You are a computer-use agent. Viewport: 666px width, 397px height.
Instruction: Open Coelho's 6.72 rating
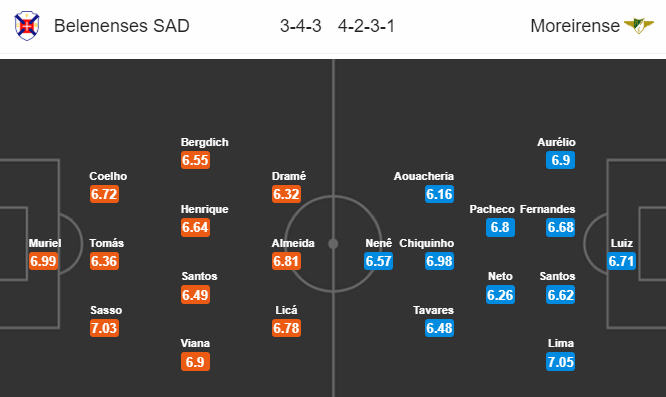[104, 194]
